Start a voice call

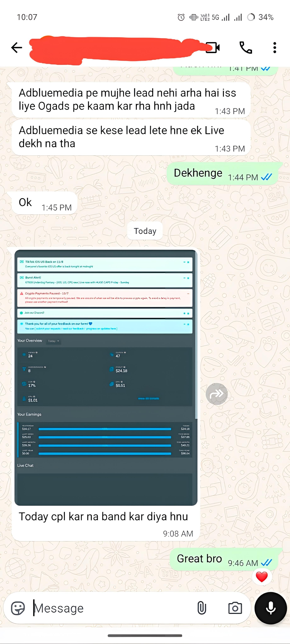[246, 48]
